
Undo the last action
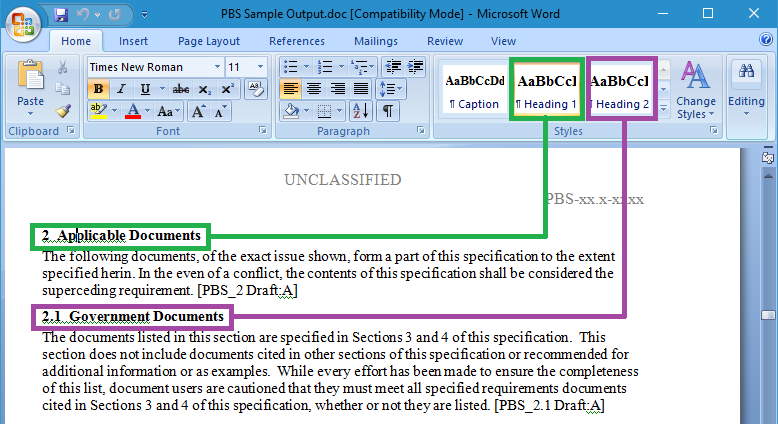83,14
